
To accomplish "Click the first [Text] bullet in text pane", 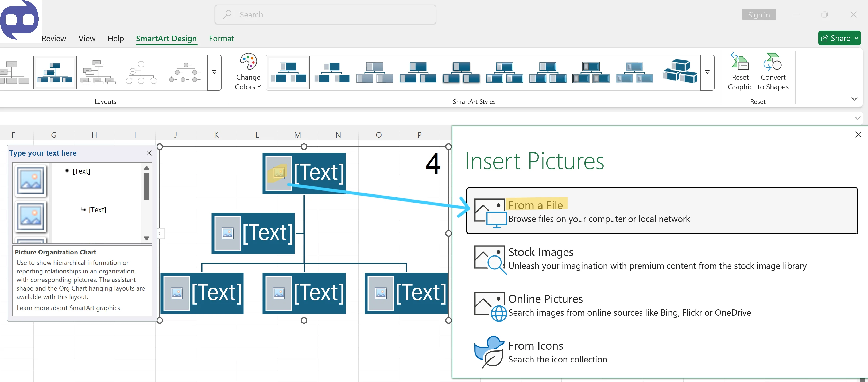I will [x=81, y=171].
